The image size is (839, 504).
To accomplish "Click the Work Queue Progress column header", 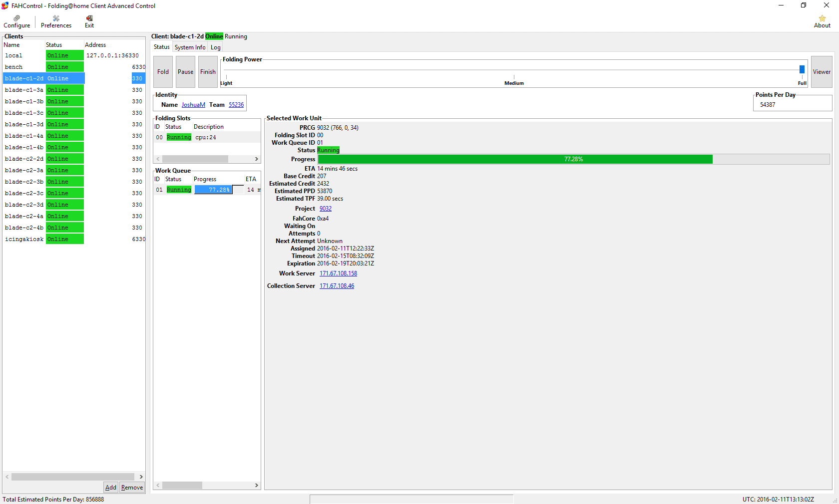I will point(218,179).
